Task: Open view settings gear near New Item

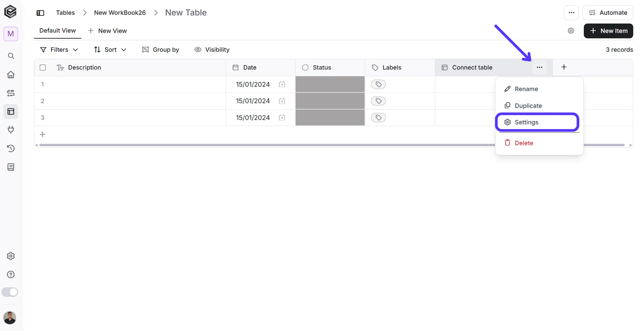Action: click(x=571, y=31)
